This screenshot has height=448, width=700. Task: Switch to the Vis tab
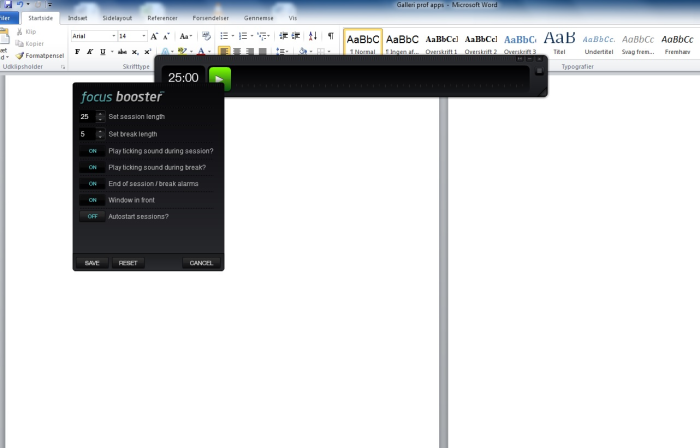[292, 18]
